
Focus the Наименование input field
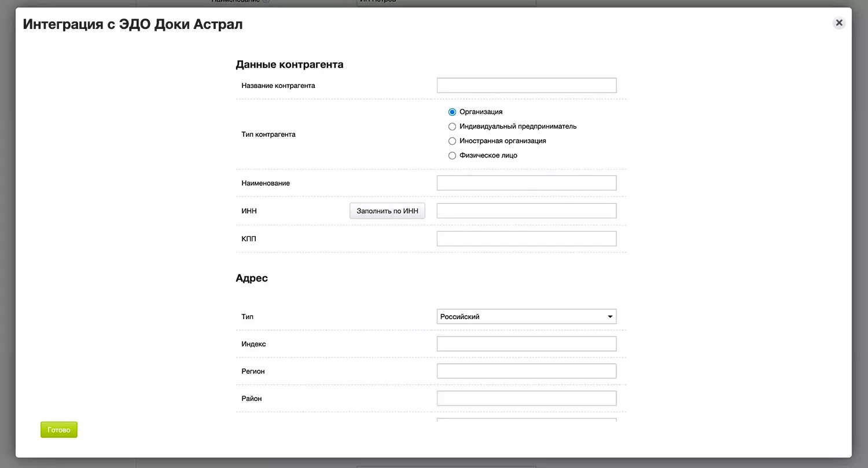526,183
